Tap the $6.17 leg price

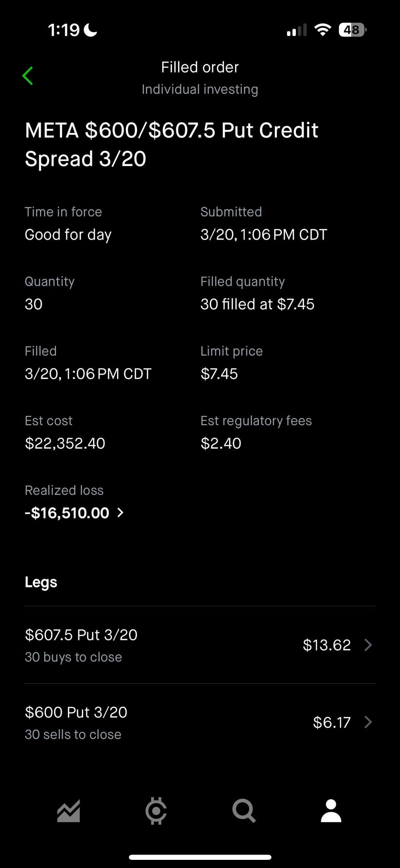331,722
